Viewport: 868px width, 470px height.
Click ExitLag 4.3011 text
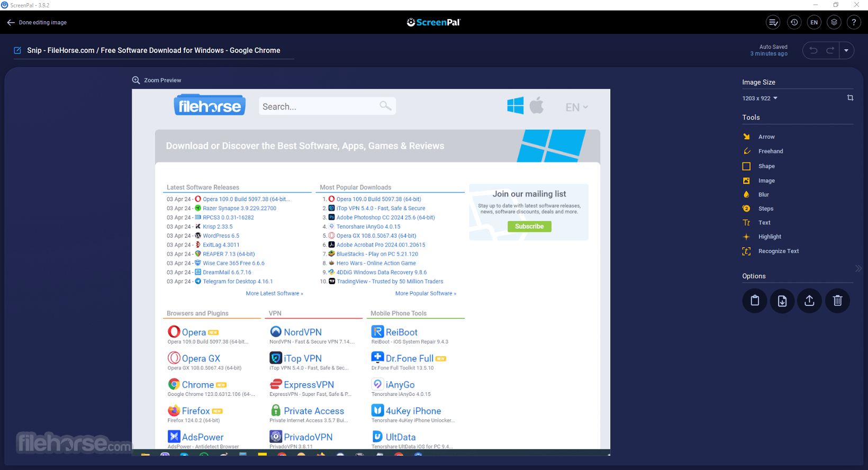tap(221, 245)
